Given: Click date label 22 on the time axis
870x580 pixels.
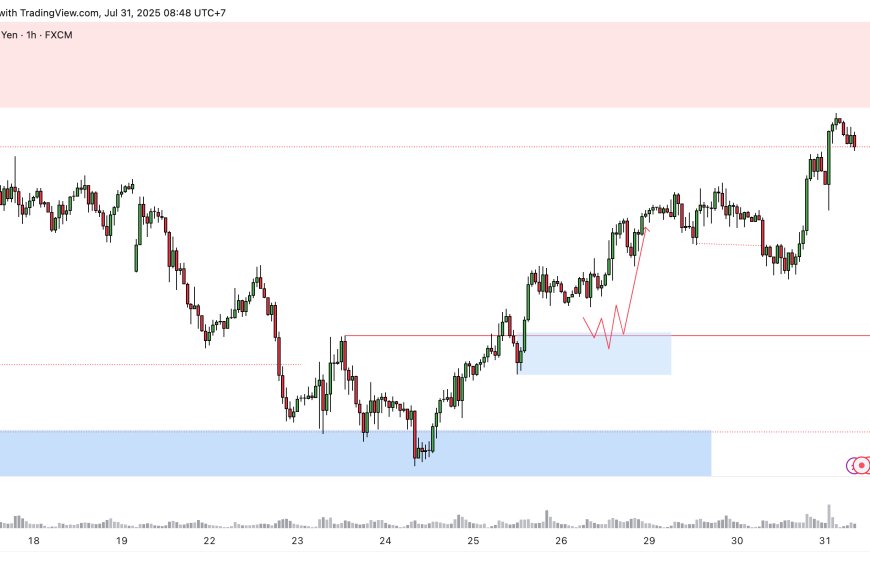Looking at the screenshot, I should pos(209,541).
